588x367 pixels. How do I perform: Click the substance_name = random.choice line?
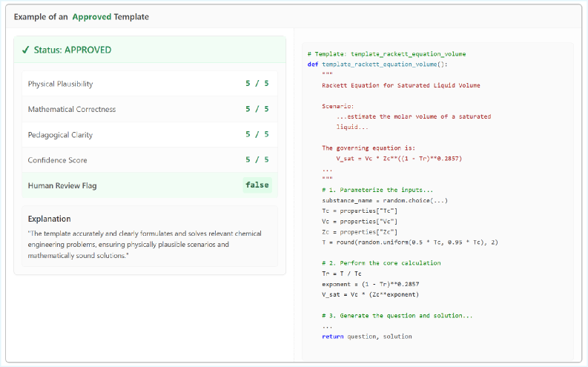(385, 200)
